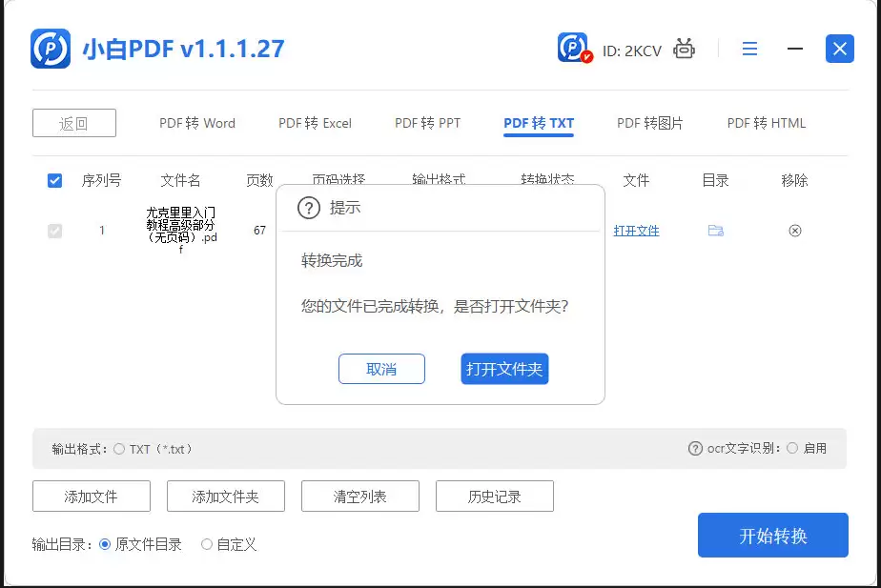
Task: Select the 自定义 output directory option
Action: [207, 544]
